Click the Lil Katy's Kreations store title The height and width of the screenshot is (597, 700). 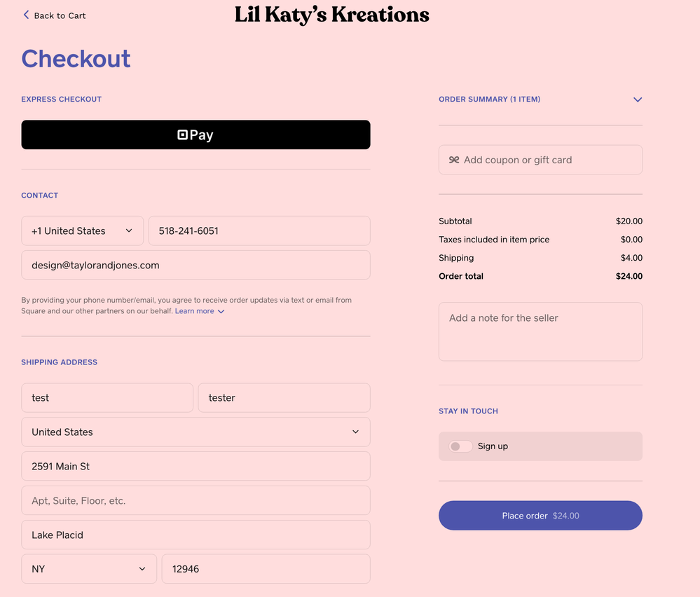331,15
